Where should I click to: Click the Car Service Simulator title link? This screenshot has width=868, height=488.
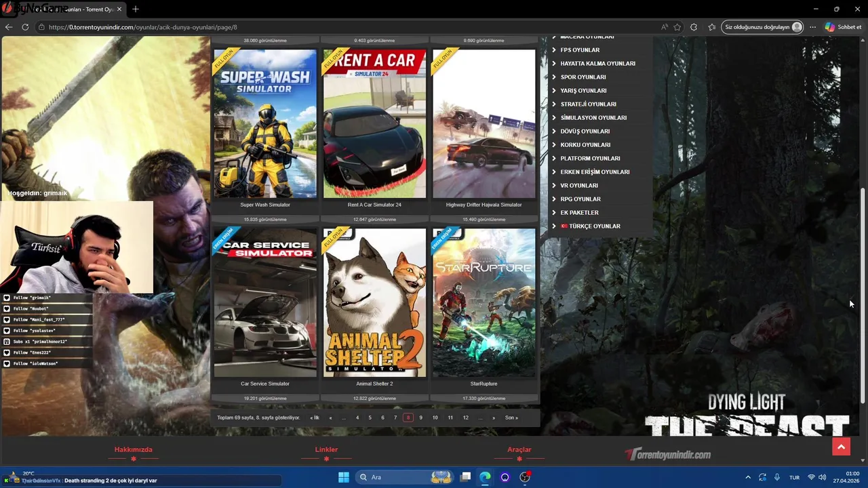tap(265, 384)
